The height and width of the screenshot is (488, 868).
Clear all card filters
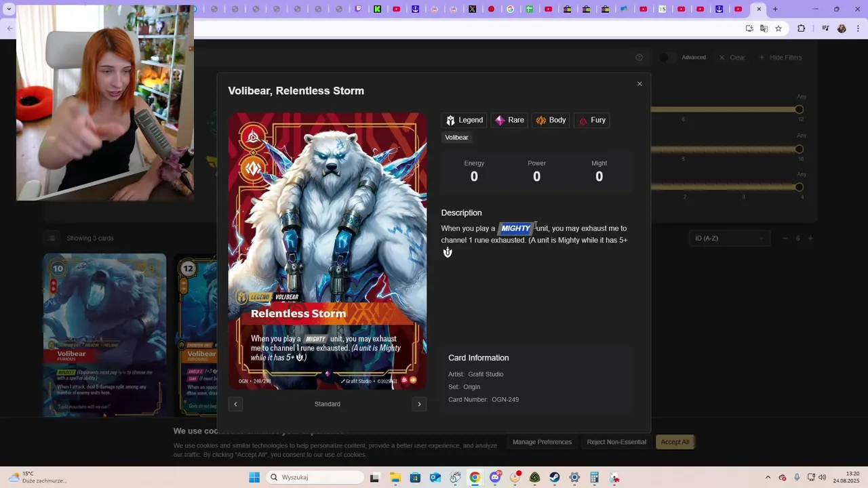[732, 58]
